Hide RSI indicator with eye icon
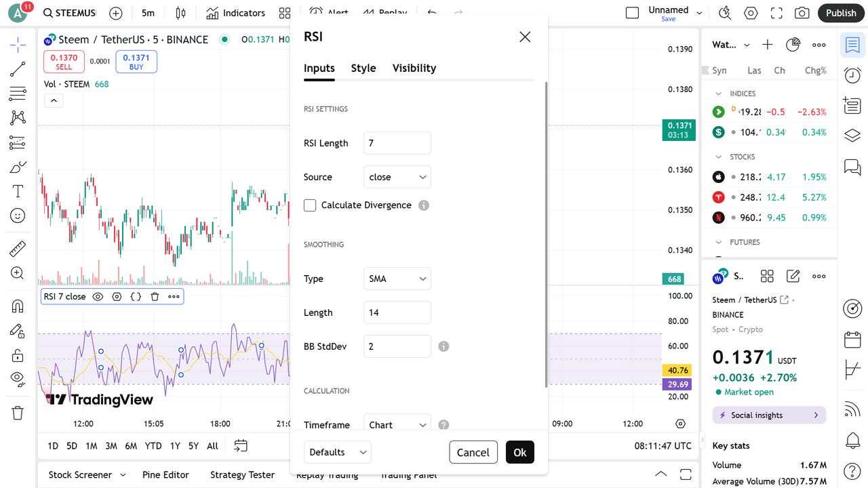The width and height of the screenshot is (868, 488). click(98, 297)
